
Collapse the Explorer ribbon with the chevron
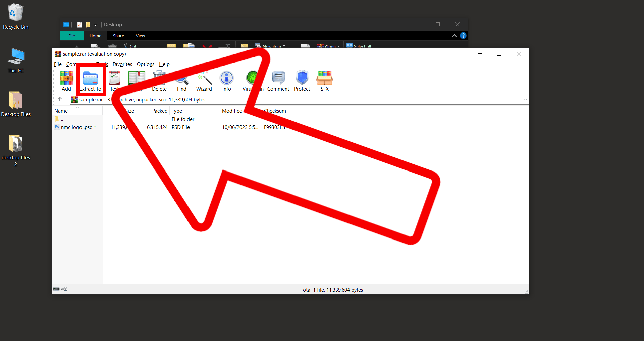click(x=454, y=36)
